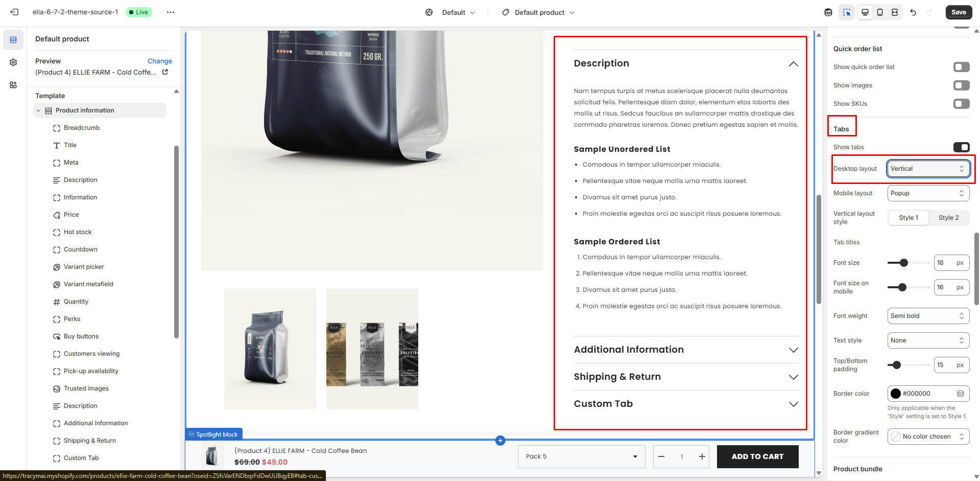
Task: Click the Trusted images block icon
Action: tap(57, 388)
